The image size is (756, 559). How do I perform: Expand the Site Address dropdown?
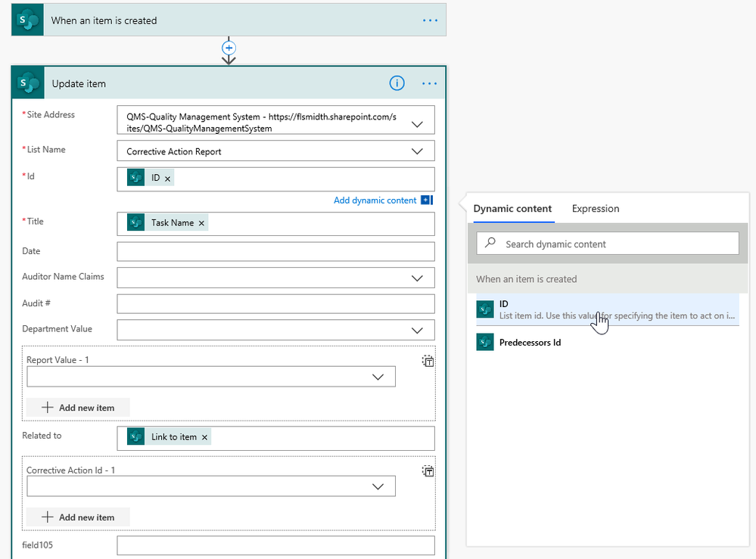click(x=417, y=124)
